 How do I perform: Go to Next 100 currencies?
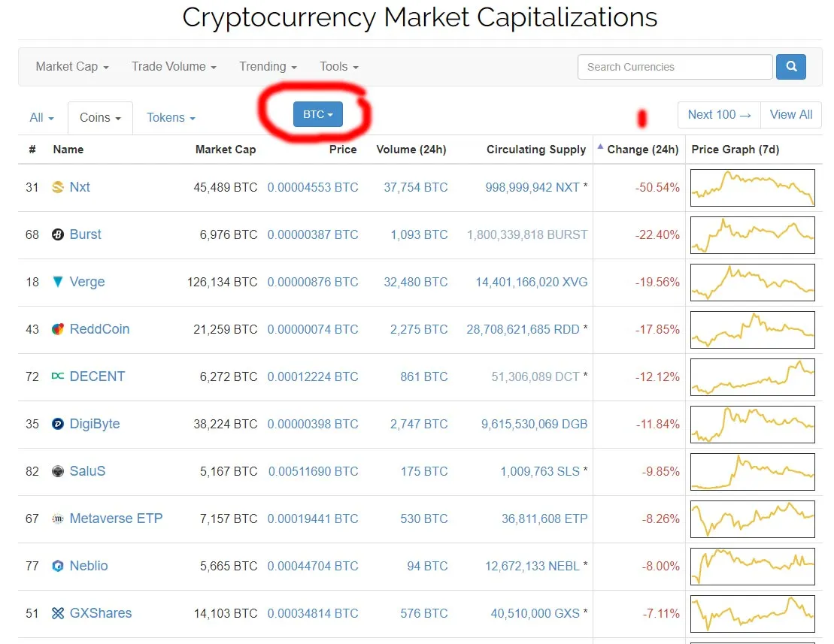coord(719,115)
